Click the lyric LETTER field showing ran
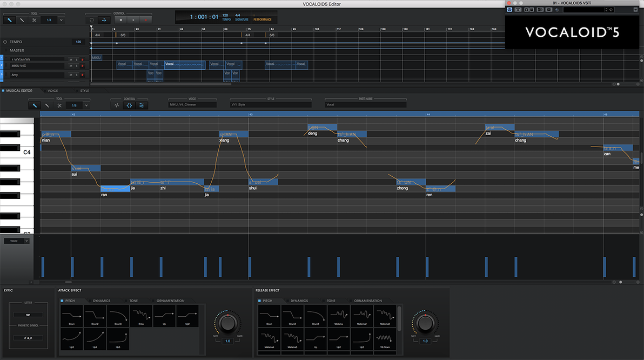Viewport: 644px width, 360px height. pos(28,315)
